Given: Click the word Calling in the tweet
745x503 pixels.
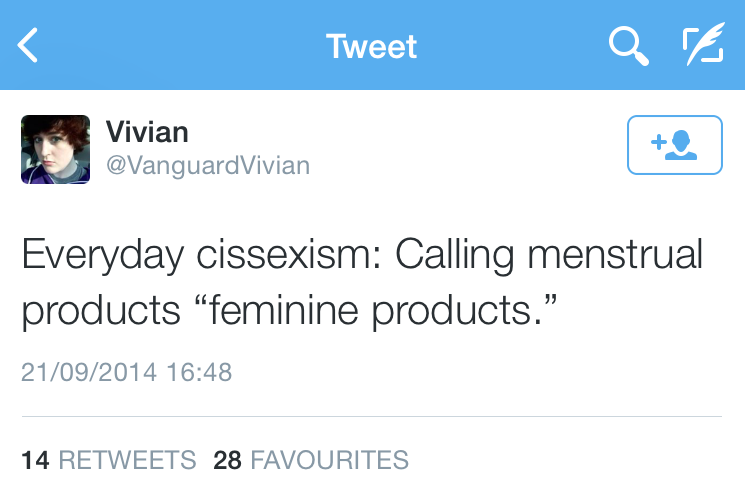Looking at the screenshot, I should pos(457,255).
